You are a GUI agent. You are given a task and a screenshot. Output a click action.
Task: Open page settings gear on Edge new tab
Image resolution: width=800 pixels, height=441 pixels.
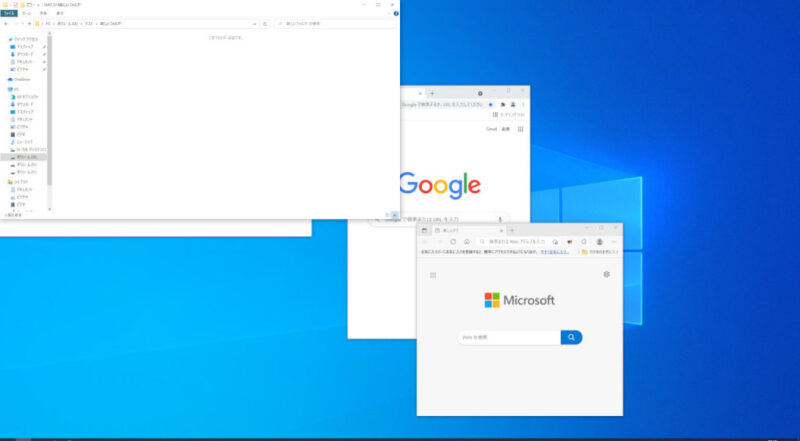pos(606,274)
